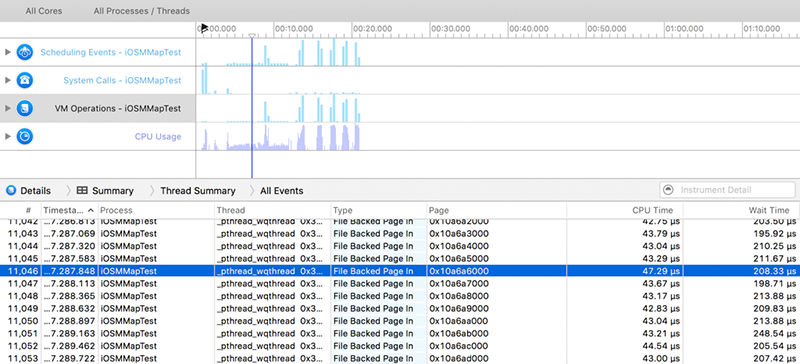The height and width of the screenshot is (364, 800).
Task: Expand the VM Operations track
Action: tap(8, 108)
